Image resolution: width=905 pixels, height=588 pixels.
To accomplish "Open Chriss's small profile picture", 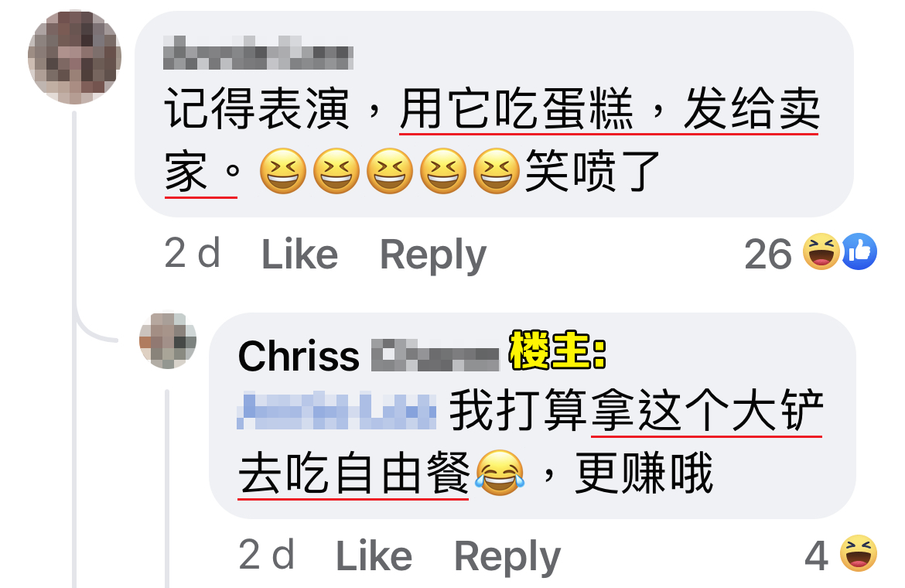I will click(x=168, y=340).
